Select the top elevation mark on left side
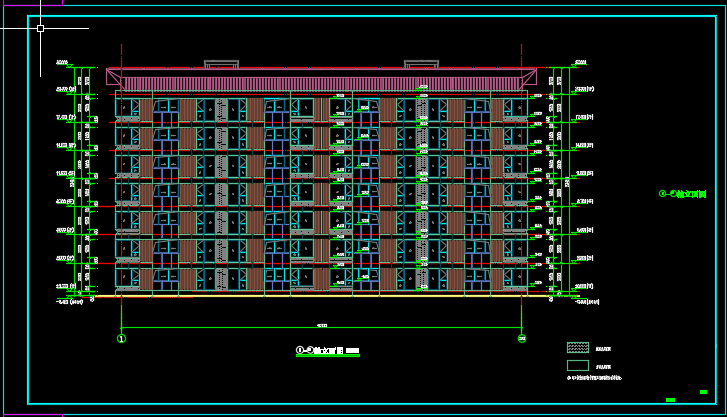This screenshot has width=727, height=417. (x=62, y=62)
